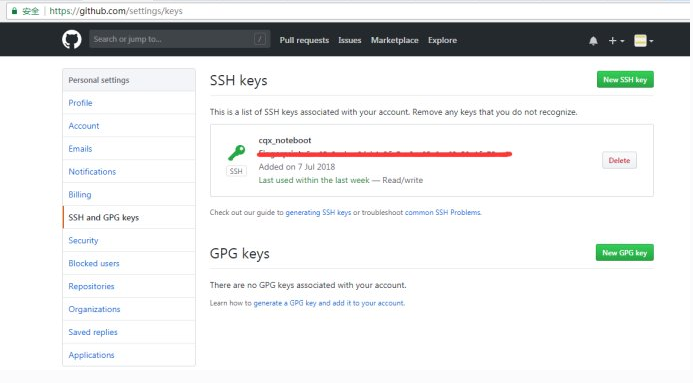Screen dimensions: 693x383
Task: Open the Account settings page
Action: (x=129, y=126)
